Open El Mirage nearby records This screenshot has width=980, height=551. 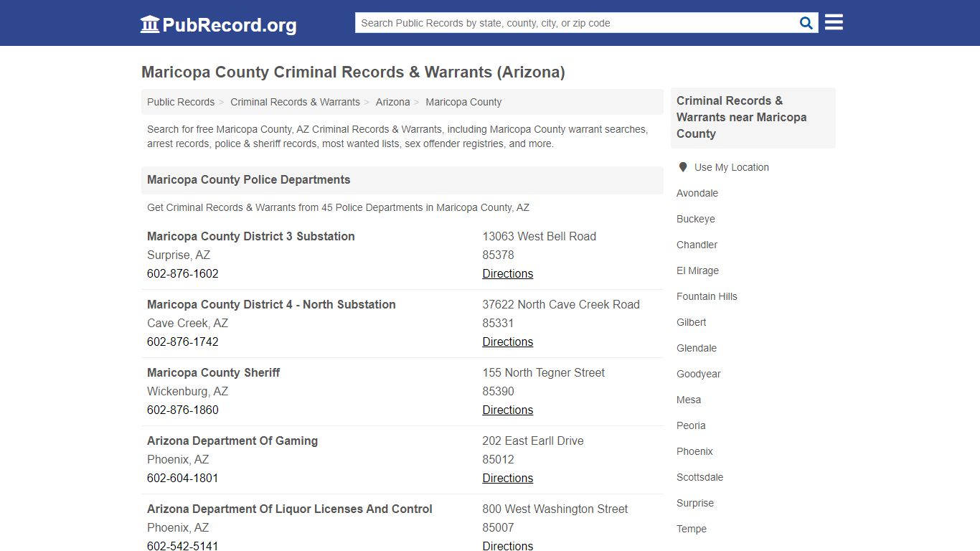(697, 270)
